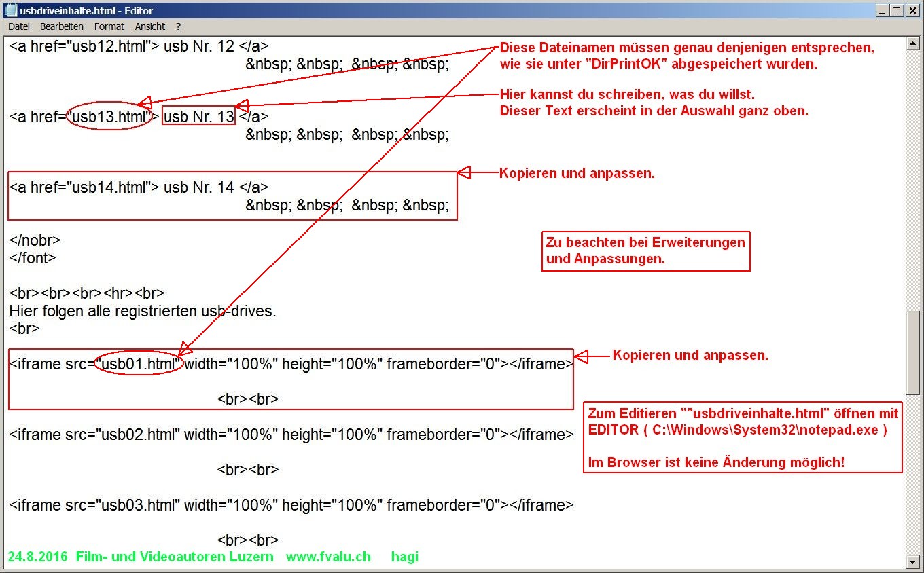Screen dimensions: 924x573
Task: Click the vertical scrollbar thumb
Action: (913, 353)
